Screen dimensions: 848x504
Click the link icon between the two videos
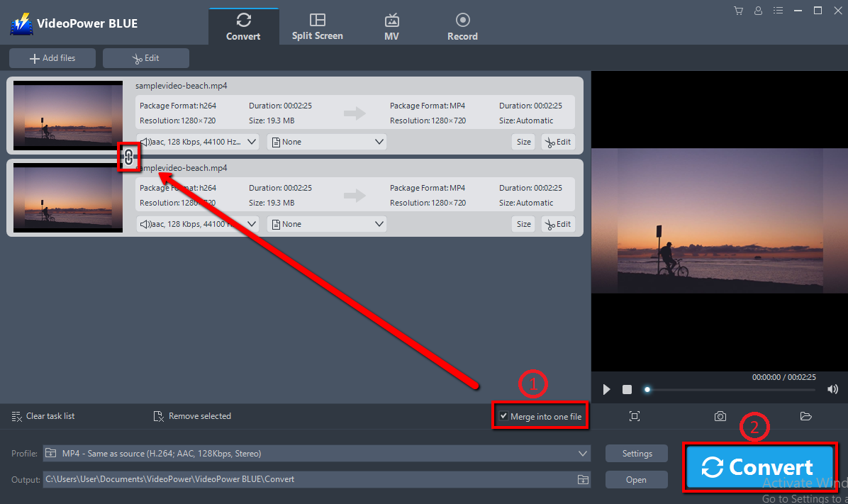pos(129,157)
